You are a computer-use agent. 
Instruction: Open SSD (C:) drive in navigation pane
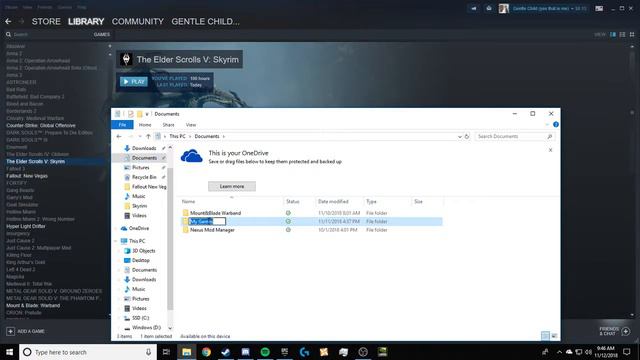point(140,318)
